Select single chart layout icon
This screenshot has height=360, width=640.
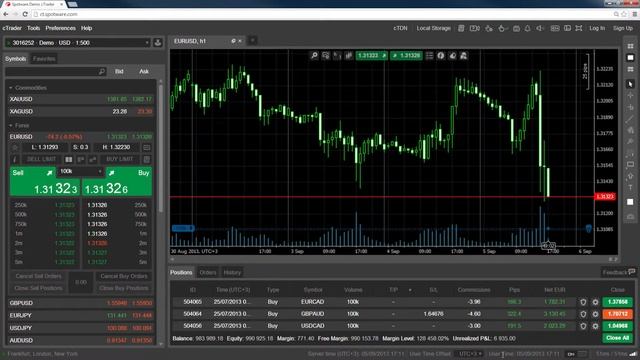(630, 58)
